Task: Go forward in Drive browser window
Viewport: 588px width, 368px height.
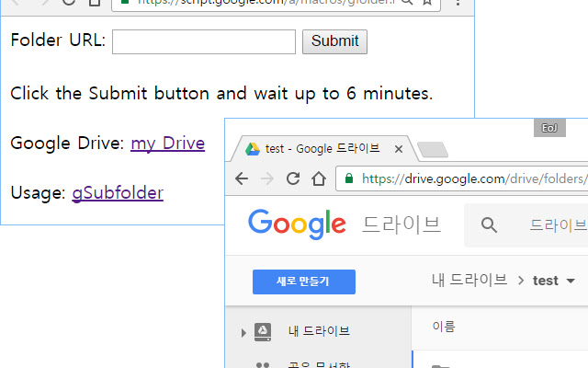Action: 267,178
